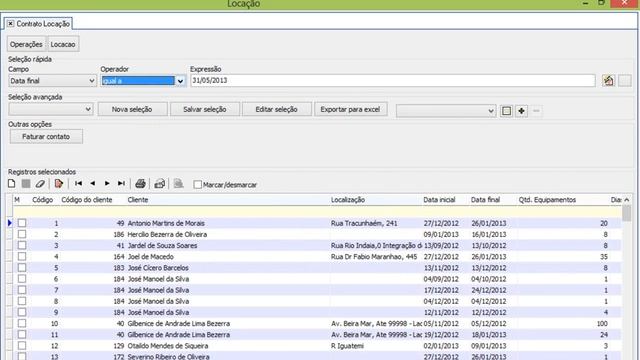The height and width of the screenshot is (360, 640).
Task: Close the Contrato Locação tab
Action: click(11, 24)
